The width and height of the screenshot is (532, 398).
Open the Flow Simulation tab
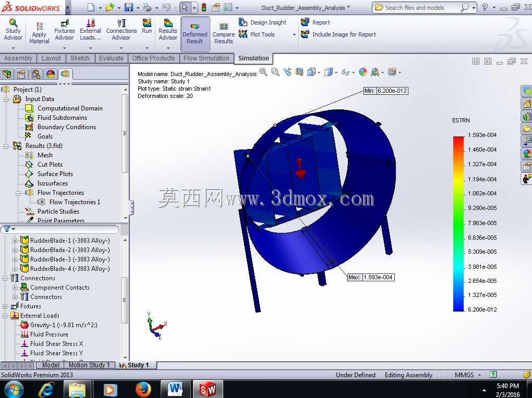(x=207, y=58)
